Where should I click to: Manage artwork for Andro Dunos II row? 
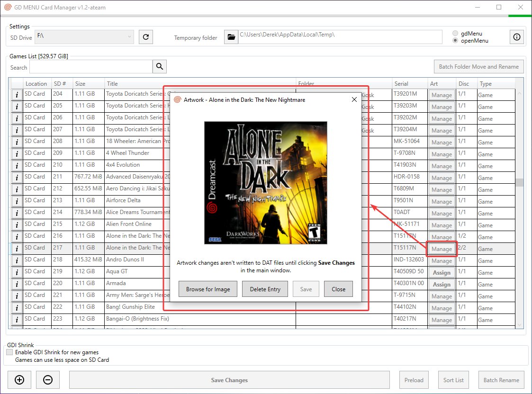pyautogui.click(x=442, y=261)
